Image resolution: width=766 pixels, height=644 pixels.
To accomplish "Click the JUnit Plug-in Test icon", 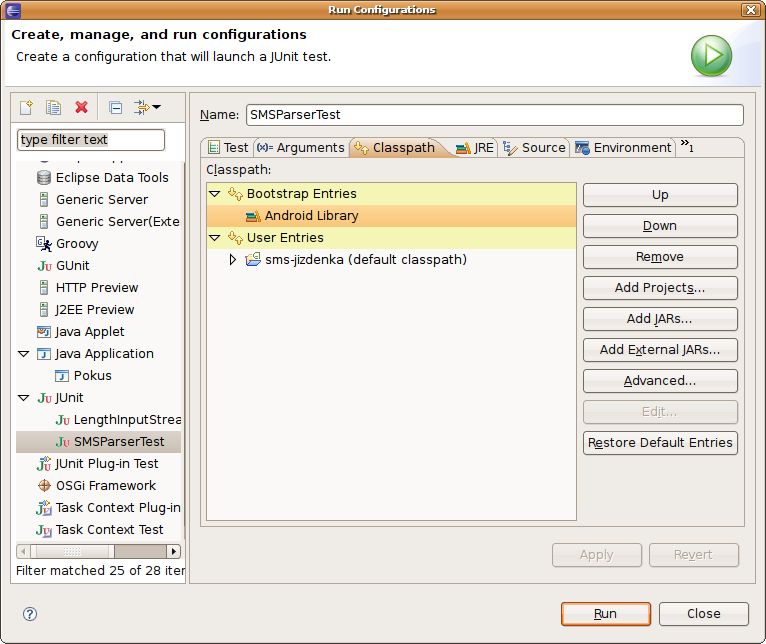I will click(x=44, y=463).
